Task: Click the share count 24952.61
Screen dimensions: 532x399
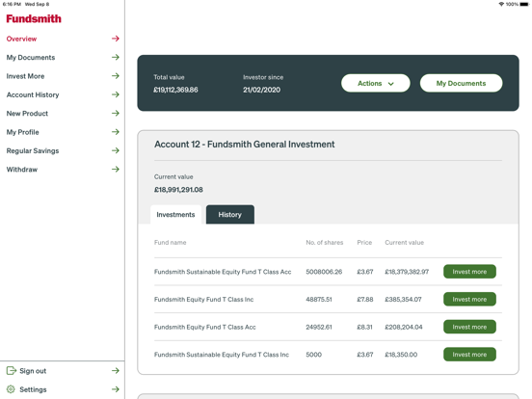Action: coord(319,327)
